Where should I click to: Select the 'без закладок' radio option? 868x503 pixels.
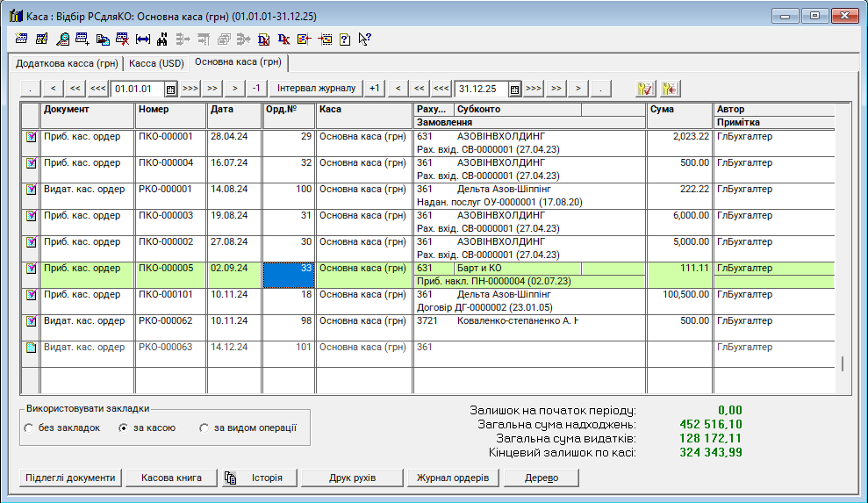click(28, 428)
